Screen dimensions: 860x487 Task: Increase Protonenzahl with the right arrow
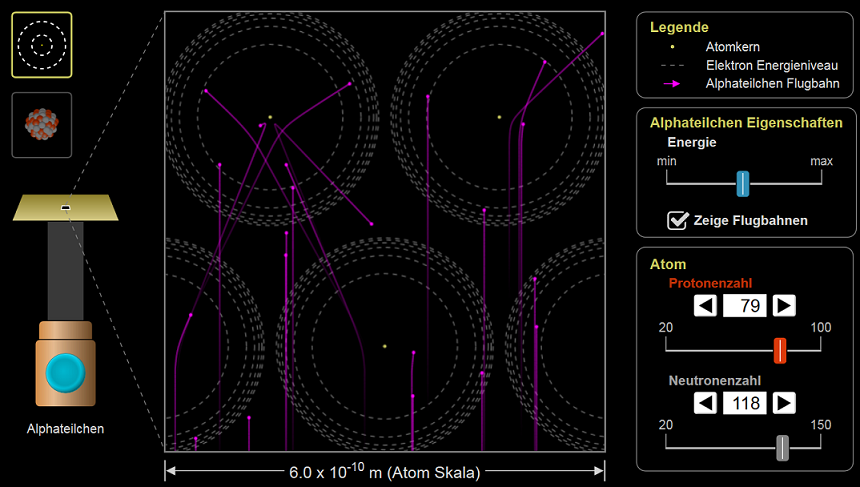[785, 306]
